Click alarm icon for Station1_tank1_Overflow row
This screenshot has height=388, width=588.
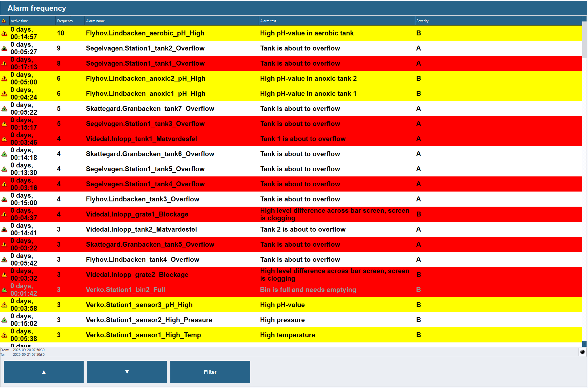4,64
